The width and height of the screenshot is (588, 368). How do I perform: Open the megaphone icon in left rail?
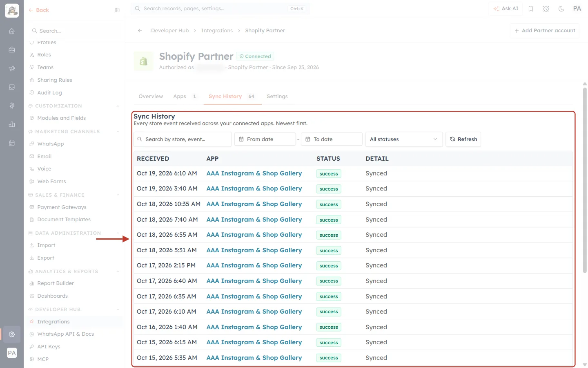point(12,68)
